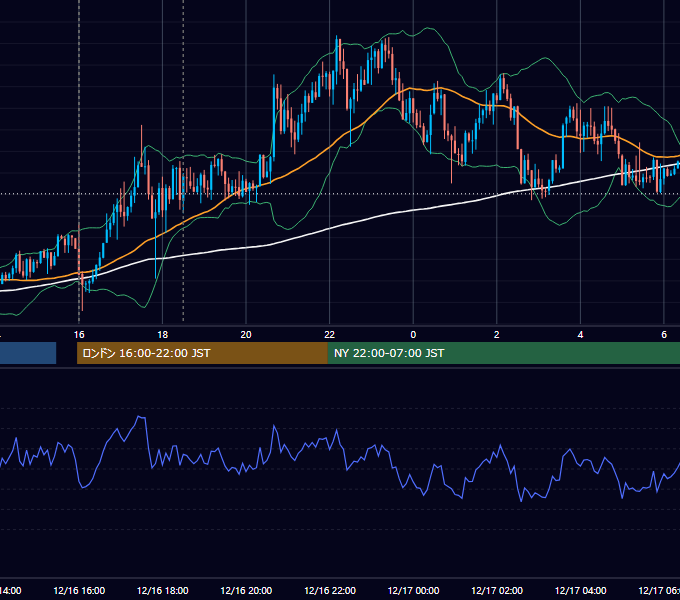The height and width of the screenshot is (600, 680).
Task: Select the '2' hour axis label
Action: 497,335
